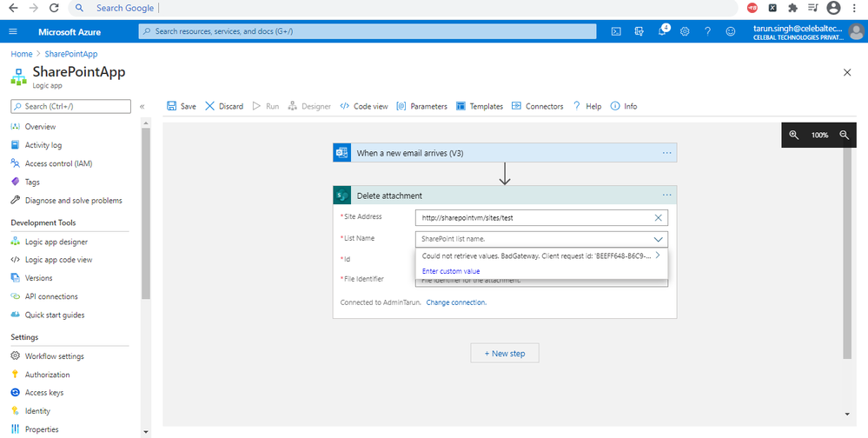Open Templates in designer toolbar

pyautogui.click(x=480, y=106)
